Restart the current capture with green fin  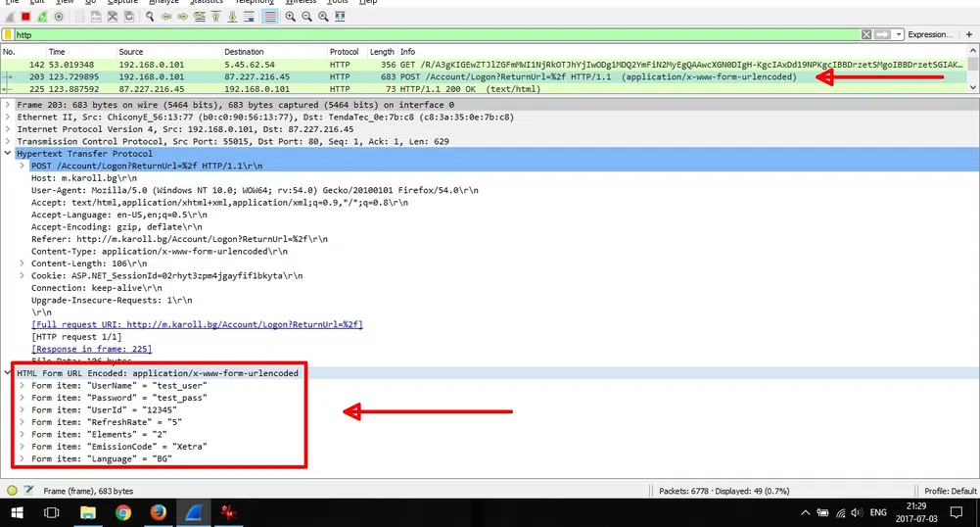[42, 17]
